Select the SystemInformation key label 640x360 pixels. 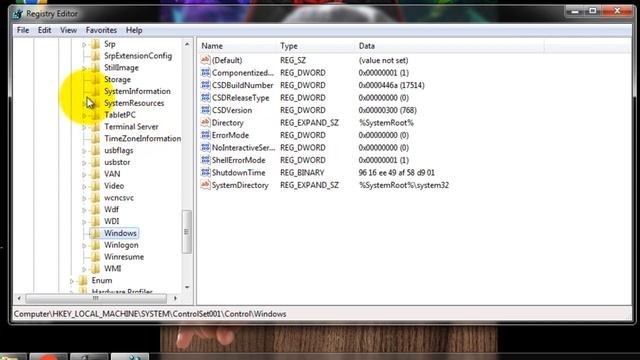(x=137, y=91)
